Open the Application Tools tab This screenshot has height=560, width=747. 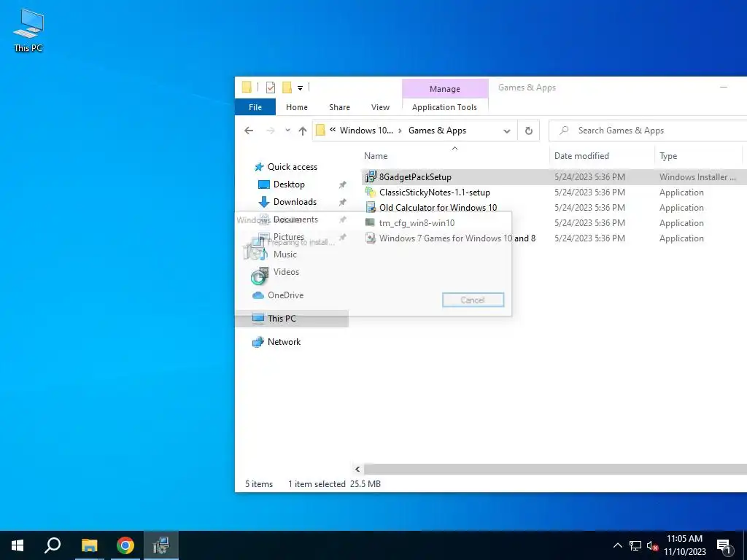click(x=444, y=107)
